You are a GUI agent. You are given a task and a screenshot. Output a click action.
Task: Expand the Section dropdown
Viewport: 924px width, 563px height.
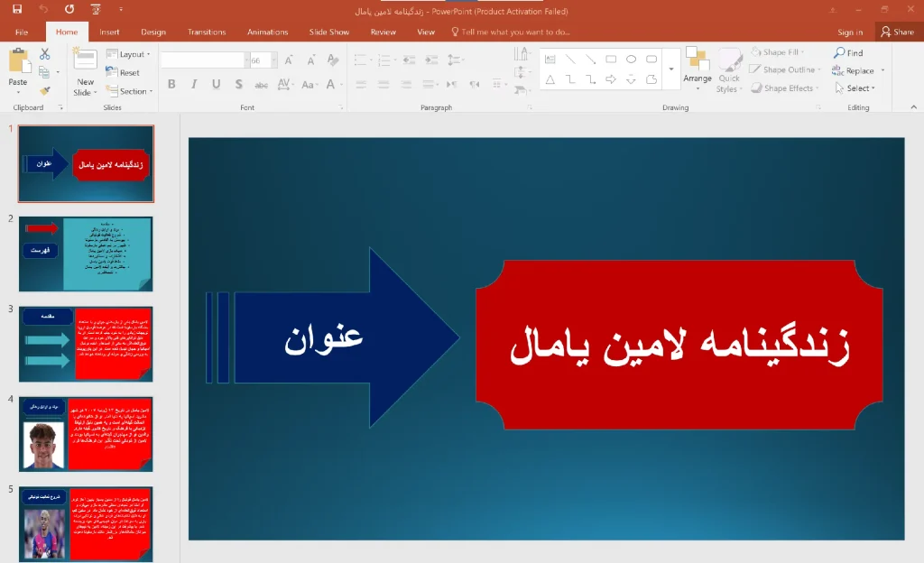click(x=130, y=91)
